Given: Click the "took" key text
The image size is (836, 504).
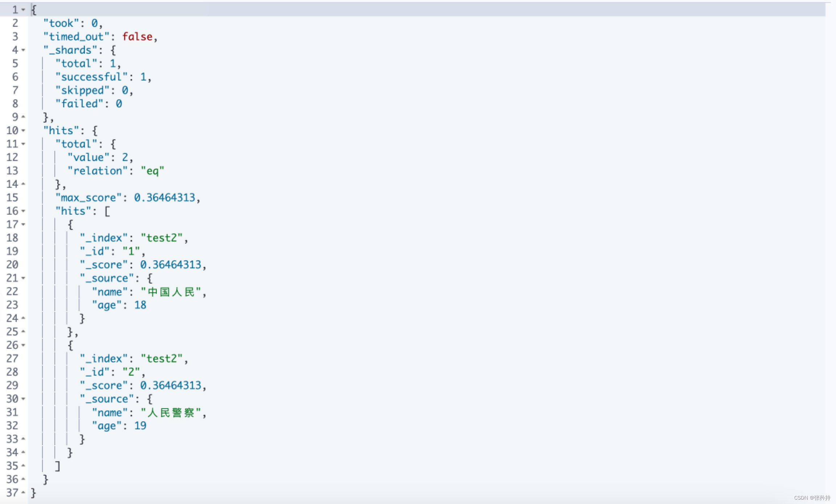Looking at the screenshot, I should (61, 23).
